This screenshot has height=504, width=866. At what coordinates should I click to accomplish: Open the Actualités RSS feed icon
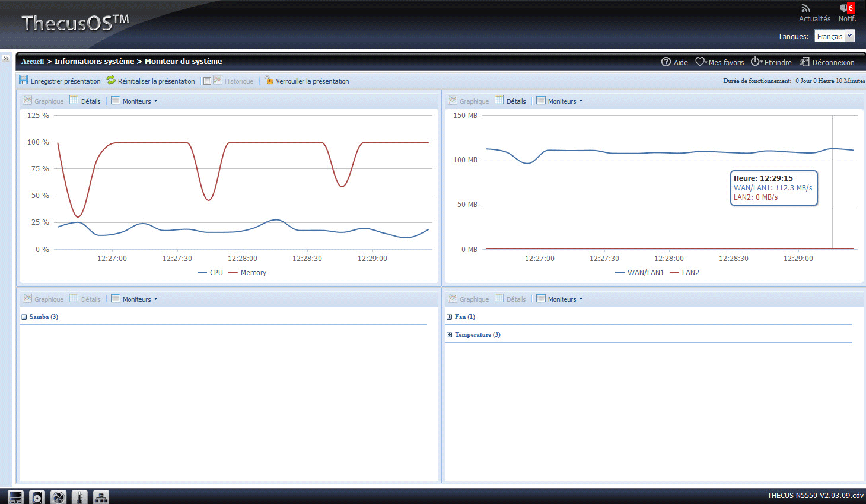pyautogui.click(x=805, y=9)
